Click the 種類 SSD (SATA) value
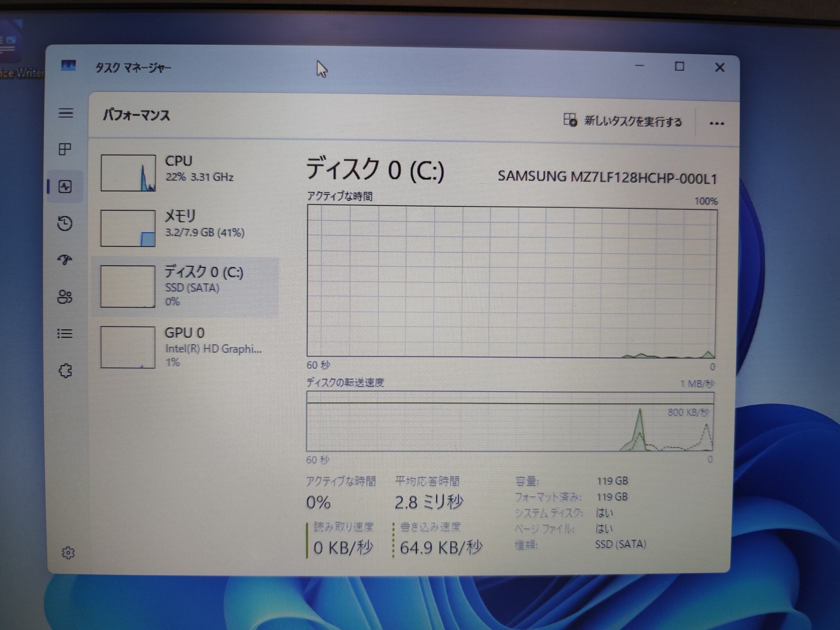Screen dimensions: 840x630 620,544
